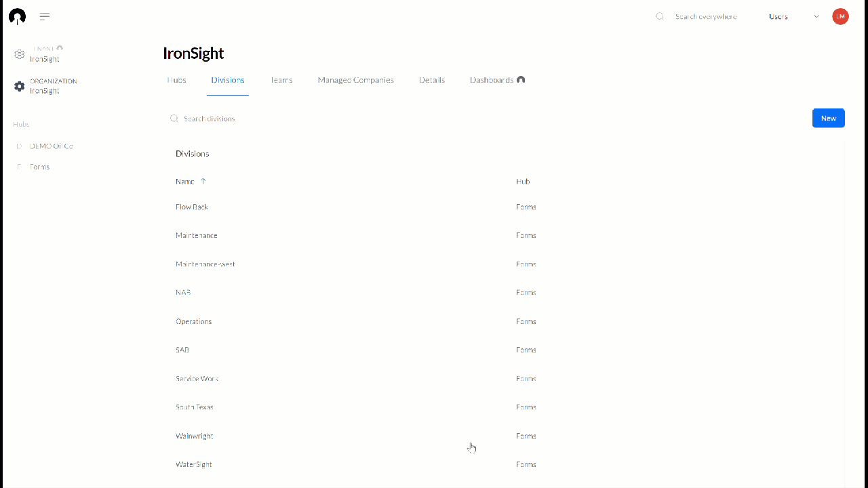The image size is (868, 488).
Task: Open ORGANIZATION settings via the gear icon
Action: click(20, 86)
